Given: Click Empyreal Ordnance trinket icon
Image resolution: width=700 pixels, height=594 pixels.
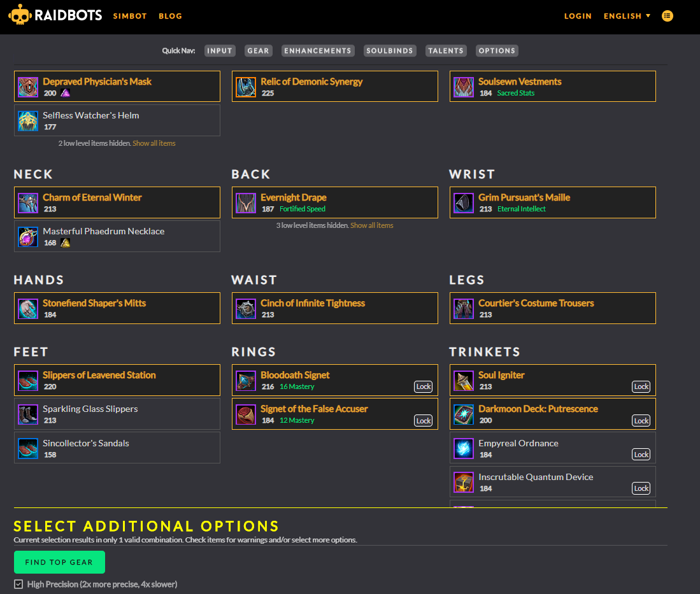Looking at the screenshot, I should (x=464, y=449).
